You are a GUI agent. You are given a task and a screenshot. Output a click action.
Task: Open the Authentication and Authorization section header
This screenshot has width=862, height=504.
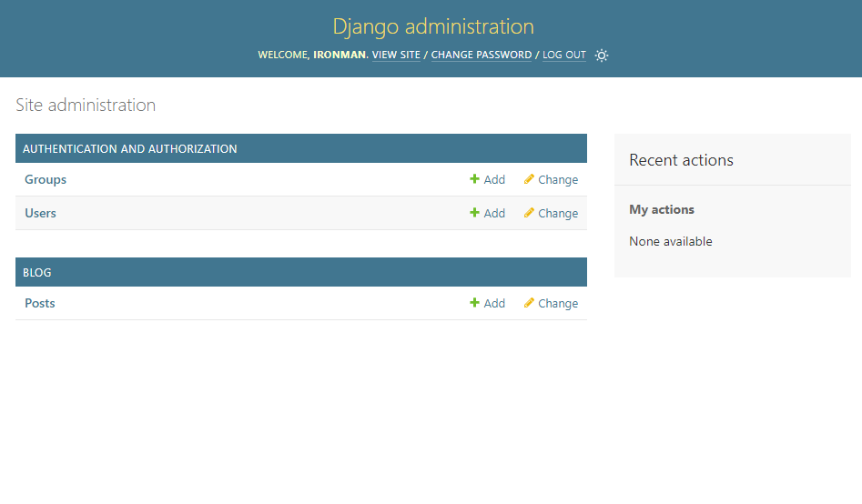pyautogui.click(x=130, y=149)
